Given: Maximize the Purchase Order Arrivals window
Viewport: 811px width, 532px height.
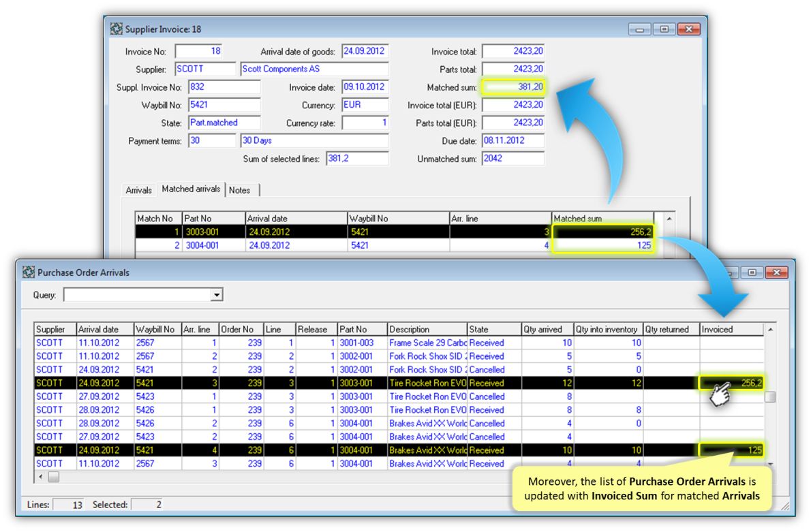Looking at the screenshot, I should click(x=752, y=272).
